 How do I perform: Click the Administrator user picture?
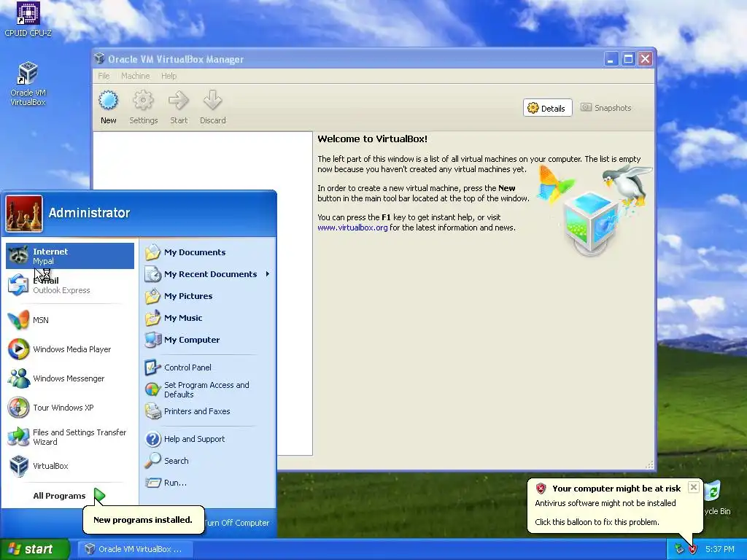click(x=24, y=214)
